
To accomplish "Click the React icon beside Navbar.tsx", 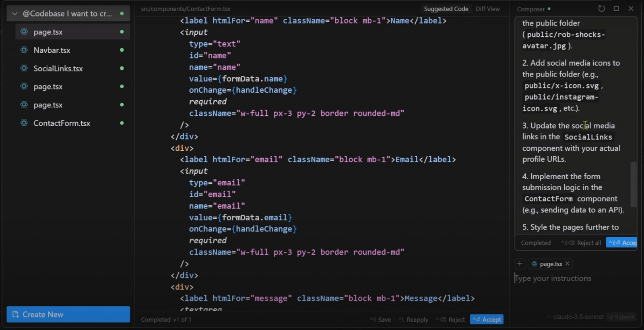I will tap(24, 50).
